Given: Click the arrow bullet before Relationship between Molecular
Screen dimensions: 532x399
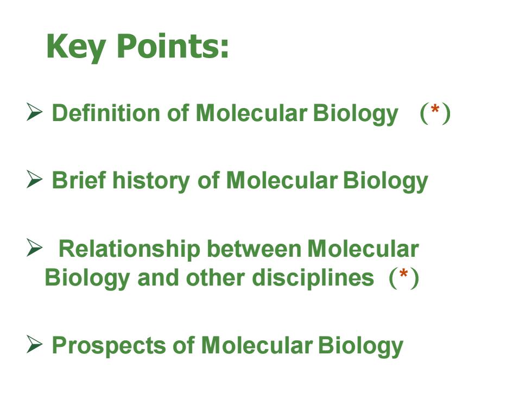Looking at the screenshot, I should tap(35, 248).
